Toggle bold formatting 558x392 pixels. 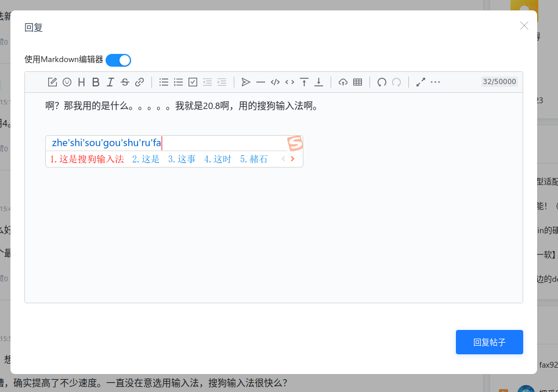tap(96, 82)
